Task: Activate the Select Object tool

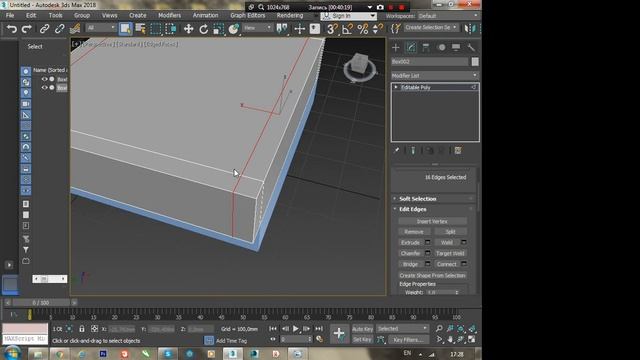Action: point(125,29)
